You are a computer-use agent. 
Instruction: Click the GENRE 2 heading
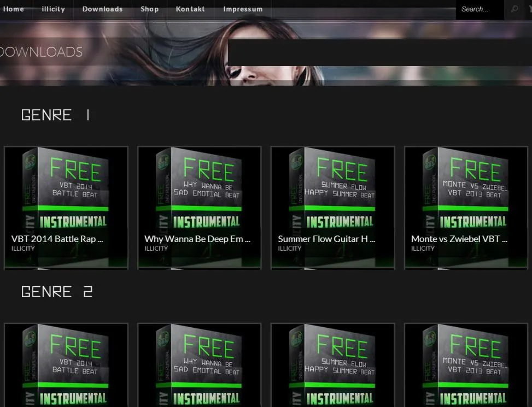pyautogui.click(x=57, y=292)
